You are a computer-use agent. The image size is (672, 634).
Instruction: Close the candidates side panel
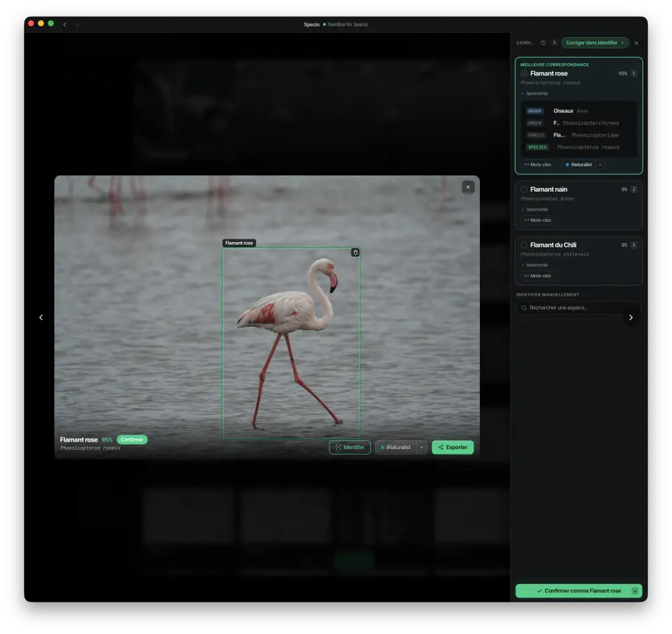coord(636,43)
